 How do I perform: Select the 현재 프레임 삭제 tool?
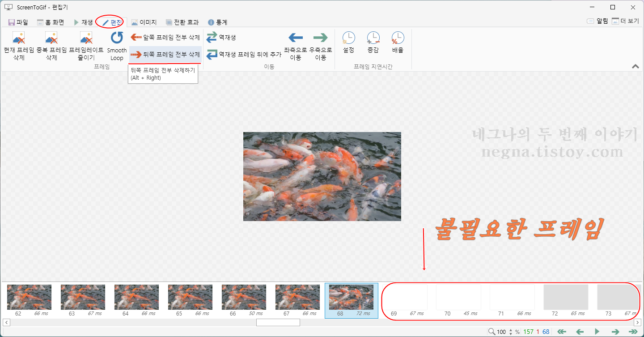point(19,46)
